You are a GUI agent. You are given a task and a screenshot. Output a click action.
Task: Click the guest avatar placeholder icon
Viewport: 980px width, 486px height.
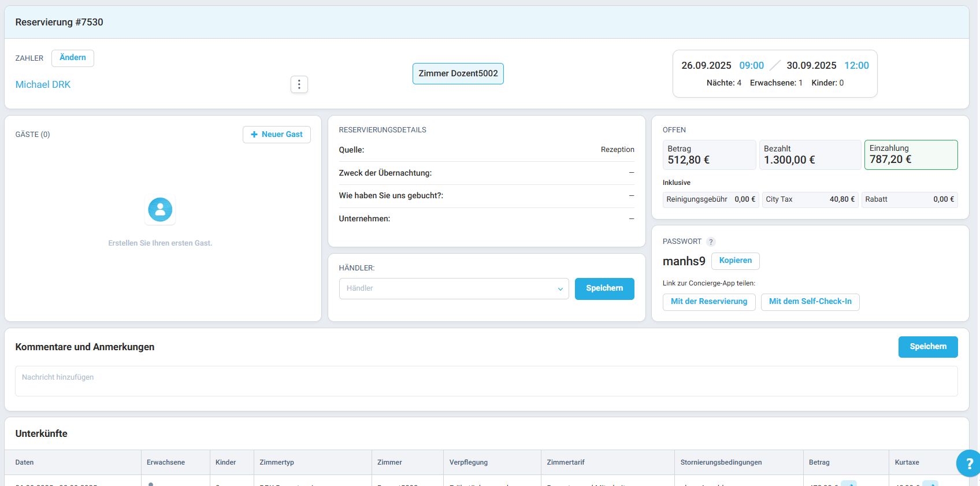(160, 210)
